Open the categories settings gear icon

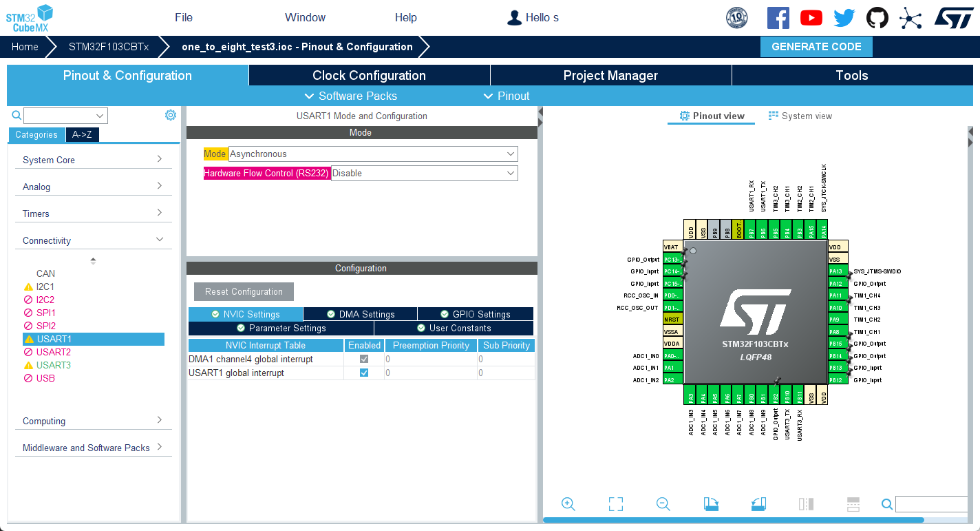pos(171,115)
